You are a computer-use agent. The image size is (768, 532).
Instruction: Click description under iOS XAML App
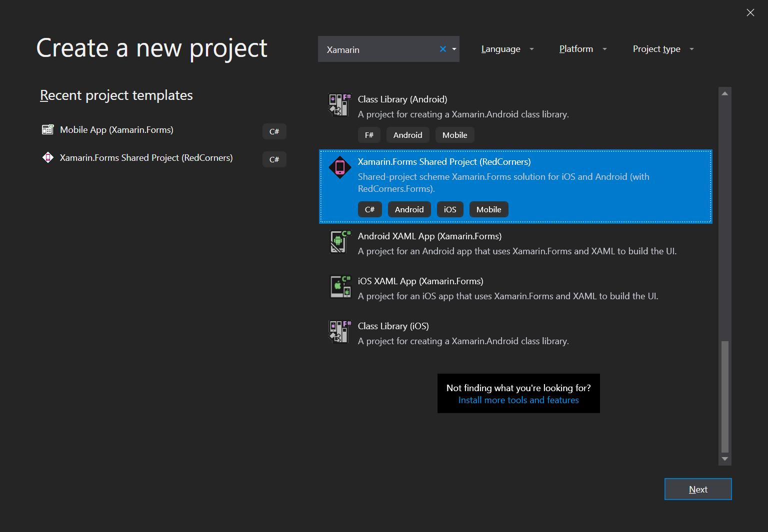pyautogui.click(x=508, y=296)
